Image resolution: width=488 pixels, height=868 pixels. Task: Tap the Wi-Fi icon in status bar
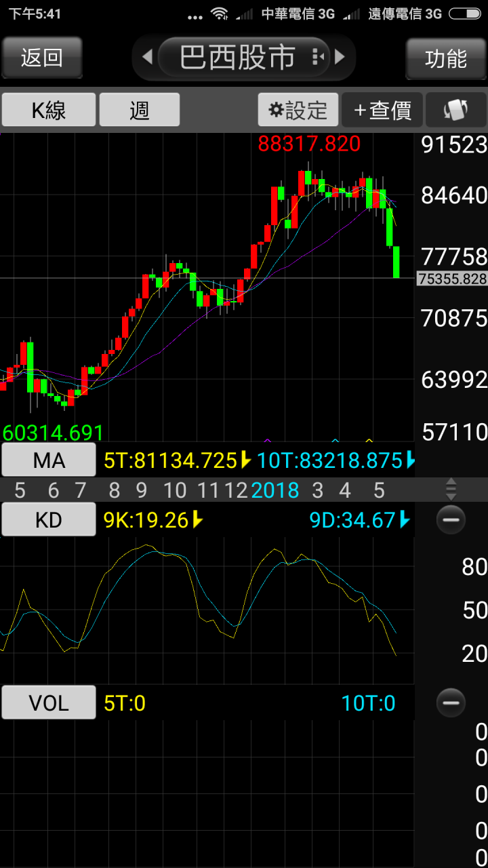pos(219,14)
